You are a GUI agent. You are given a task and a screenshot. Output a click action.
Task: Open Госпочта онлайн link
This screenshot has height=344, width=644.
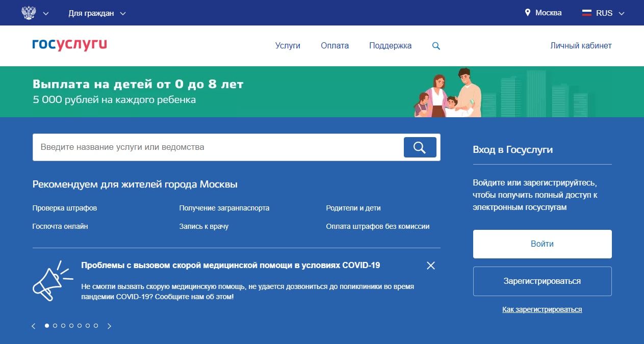click(60, 226)
